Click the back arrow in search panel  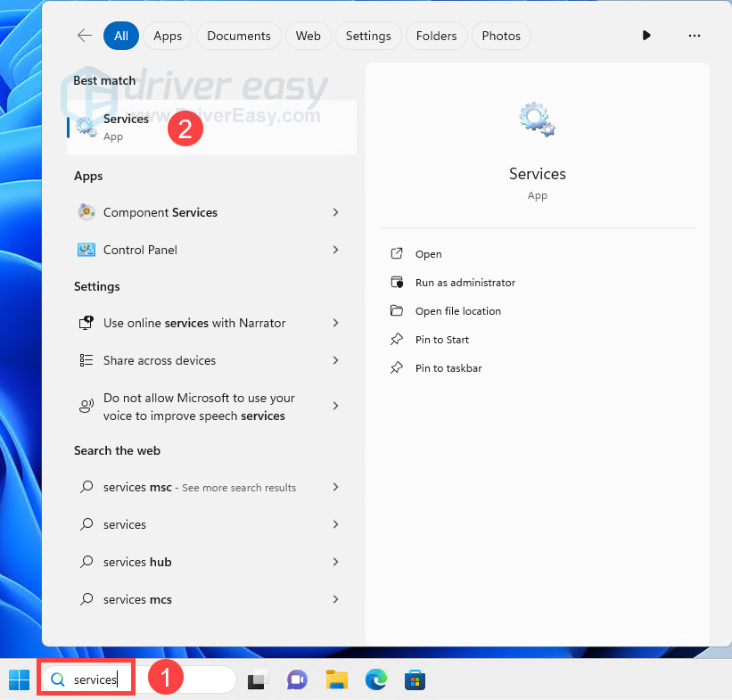[85, 36]
